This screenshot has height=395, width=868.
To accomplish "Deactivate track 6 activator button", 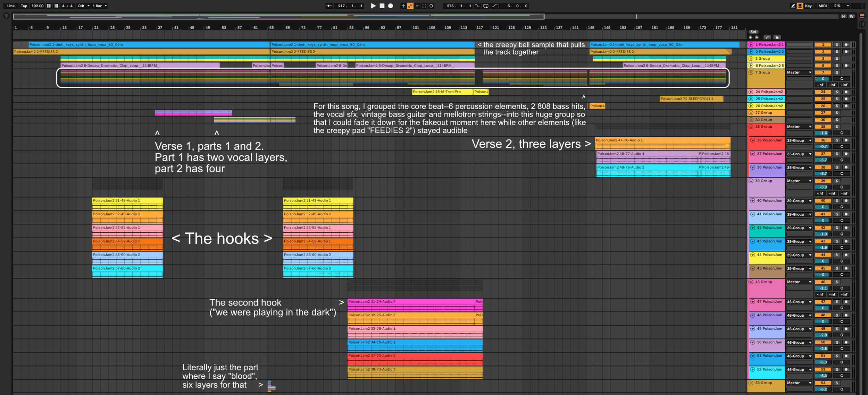I will click(x=823, y=66).
